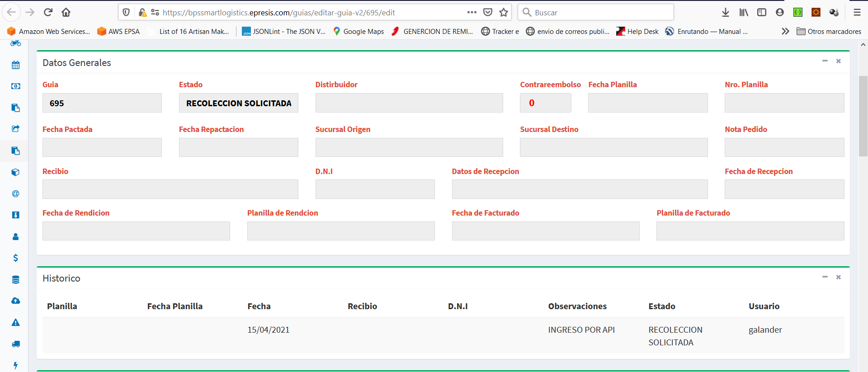Open the Help Desk bookmark
The height and width of the screenshot is (372, 868).
(x=637, y=31)
